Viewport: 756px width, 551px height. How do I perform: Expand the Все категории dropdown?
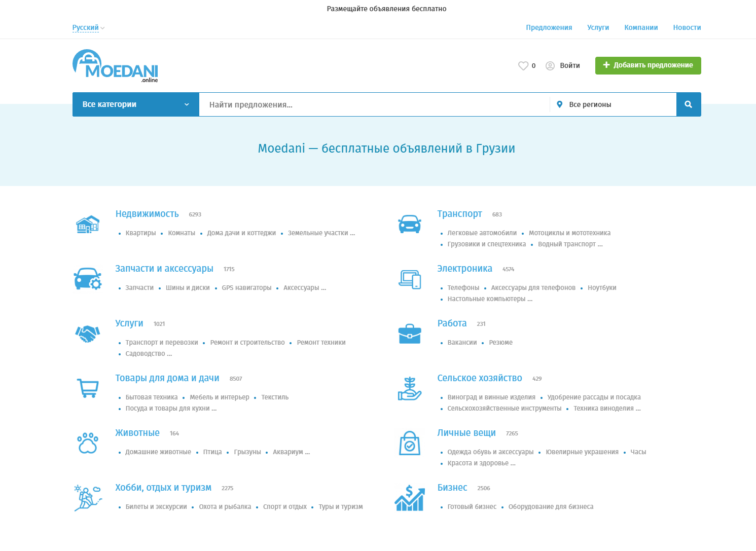click(x=136, y=104)
